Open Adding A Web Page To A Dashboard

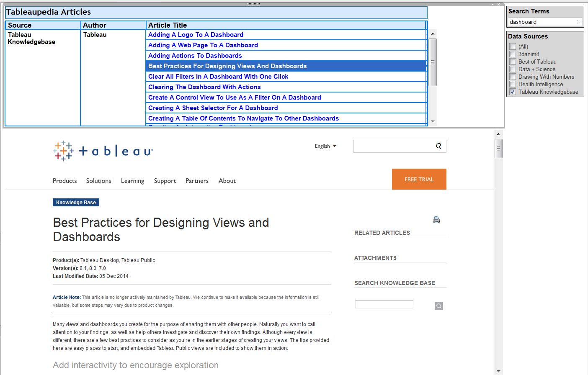pyautogui.click(x=203, y=45)
